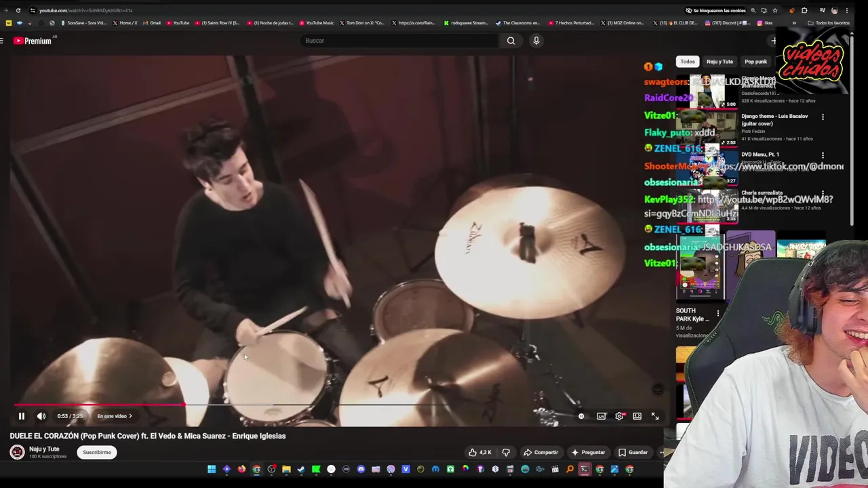Open the 'Charla surrealista' video title
The width and height of the screenshot is (868, 488).
762,192
